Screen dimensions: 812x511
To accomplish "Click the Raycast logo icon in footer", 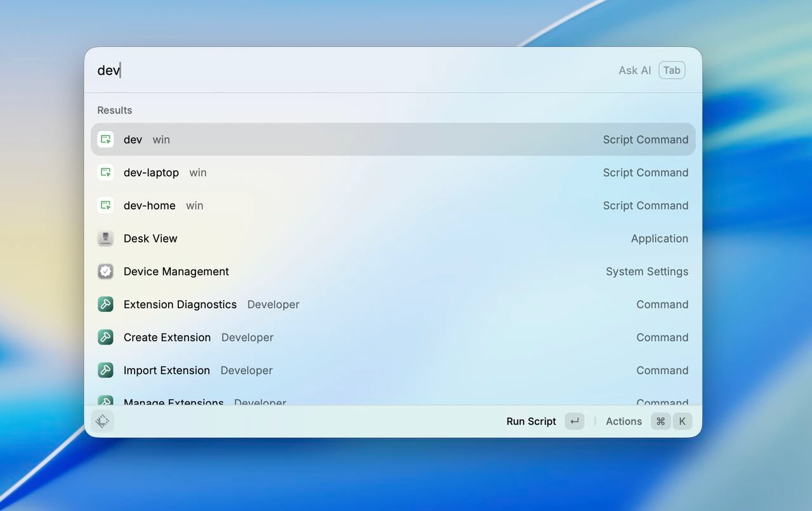I will [x=102, y=421].
